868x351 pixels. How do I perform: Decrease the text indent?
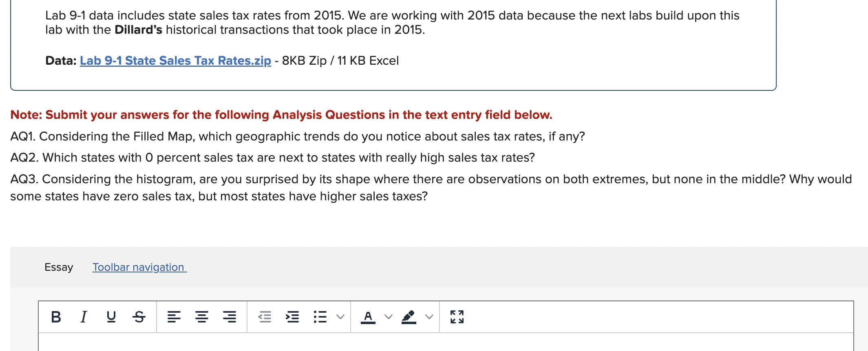point(265,317)
